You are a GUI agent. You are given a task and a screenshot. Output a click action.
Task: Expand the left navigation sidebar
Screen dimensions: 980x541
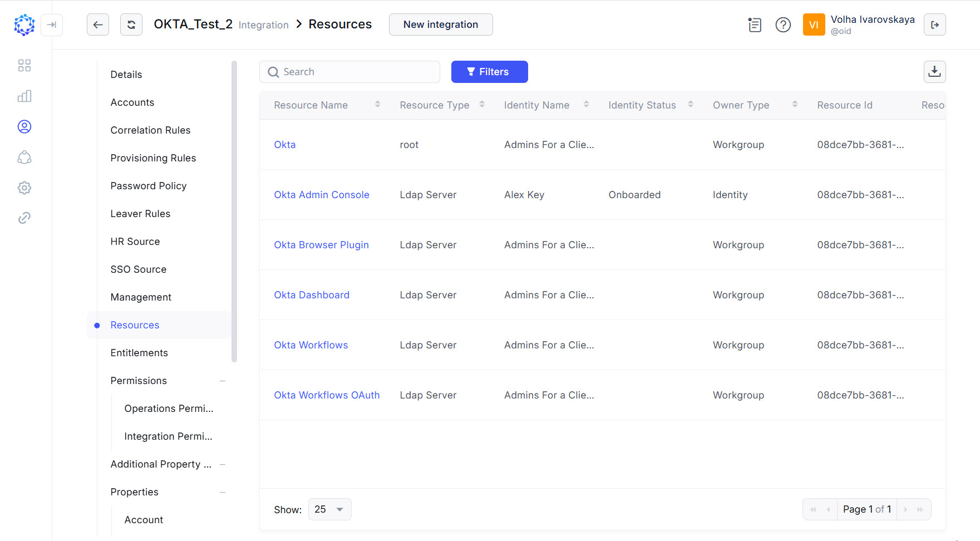tap(52, 24)
